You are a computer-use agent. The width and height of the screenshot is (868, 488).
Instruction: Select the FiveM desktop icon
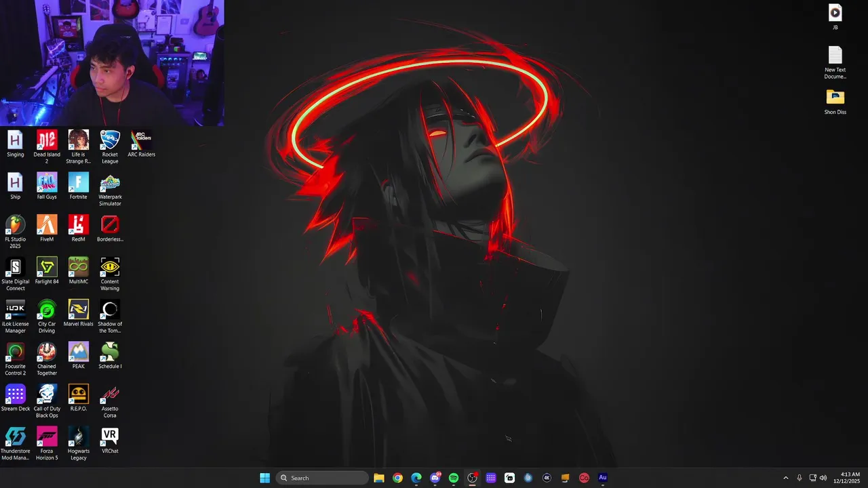tap(47, 228)
